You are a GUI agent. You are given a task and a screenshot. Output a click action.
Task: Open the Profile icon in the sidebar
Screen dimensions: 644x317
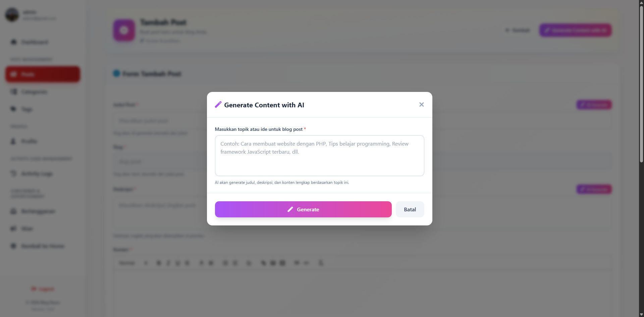point(13,141)
